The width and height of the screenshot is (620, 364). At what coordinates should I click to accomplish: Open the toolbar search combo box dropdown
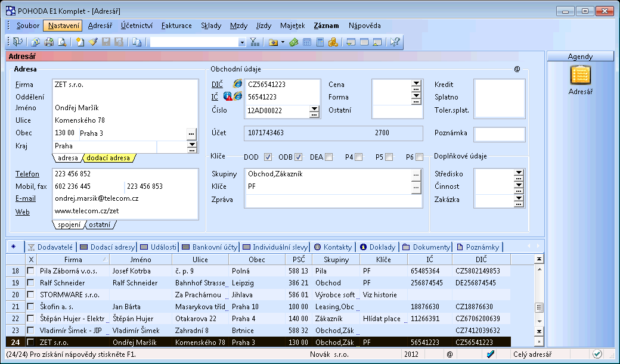(242, 42)
